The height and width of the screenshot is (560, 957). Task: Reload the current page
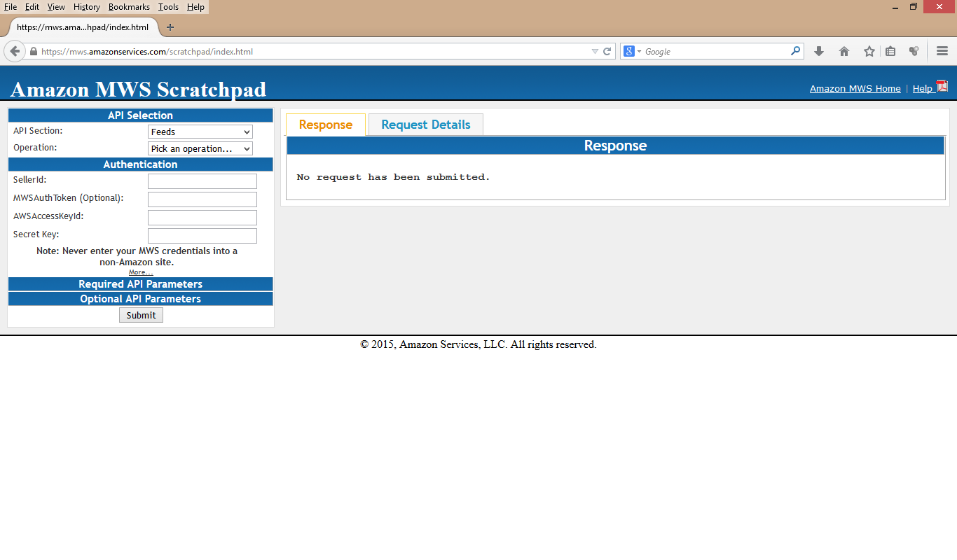[x=607, y=51]
